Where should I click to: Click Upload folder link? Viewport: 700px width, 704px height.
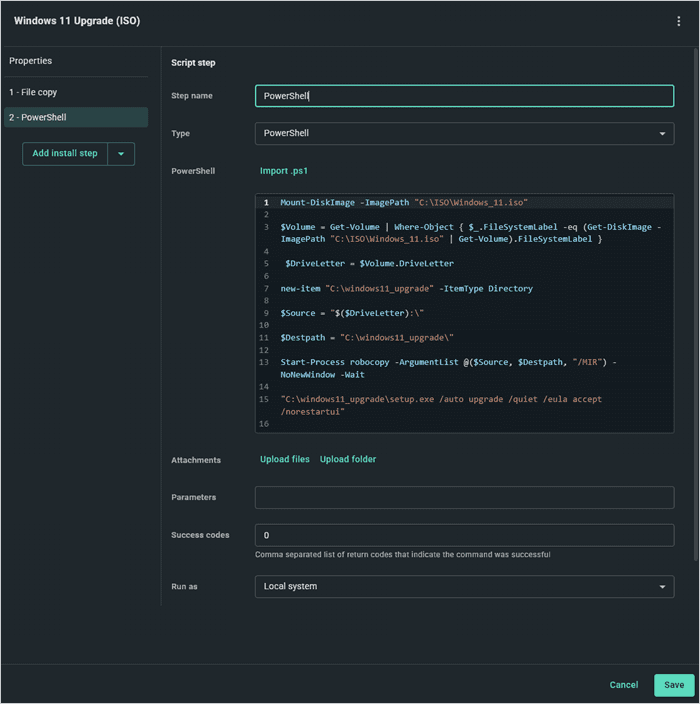(348, 459)
